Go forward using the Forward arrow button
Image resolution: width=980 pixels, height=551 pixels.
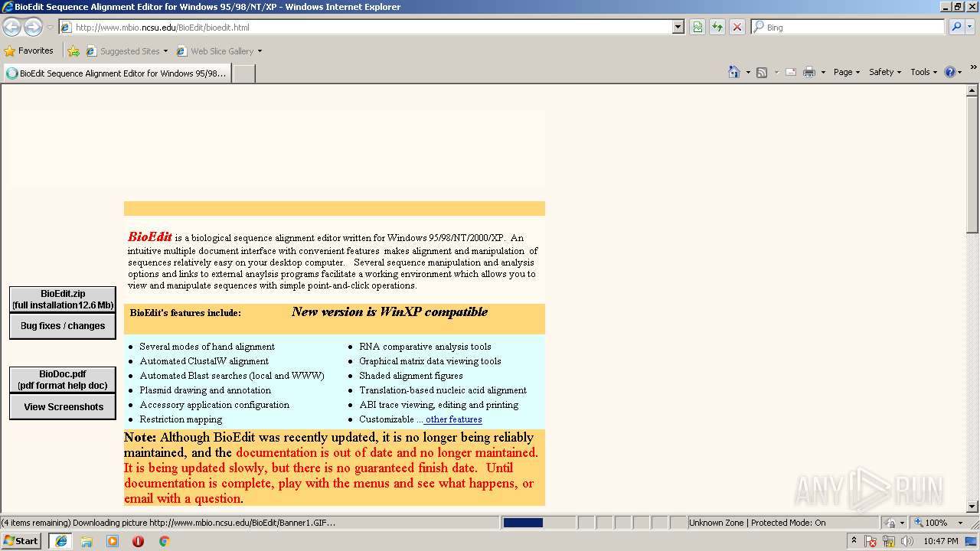[x=33, y=27]
